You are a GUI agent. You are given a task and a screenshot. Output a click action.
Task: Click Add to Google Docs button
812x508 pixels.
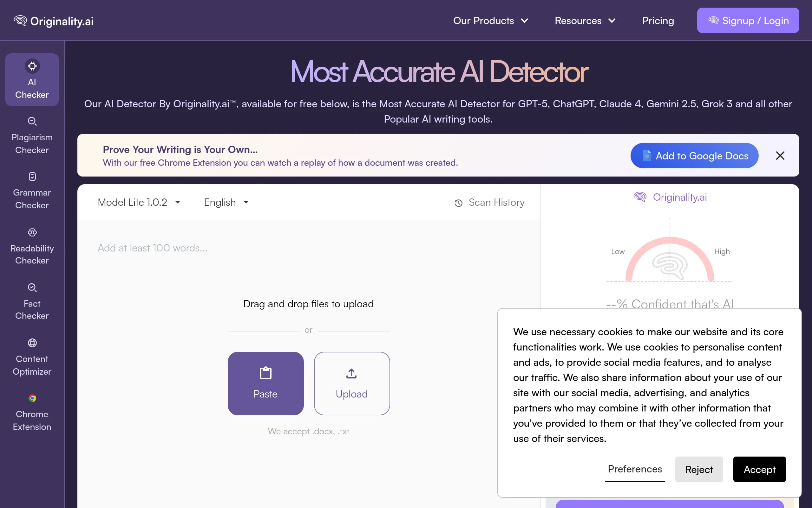(x=694, y=156)
